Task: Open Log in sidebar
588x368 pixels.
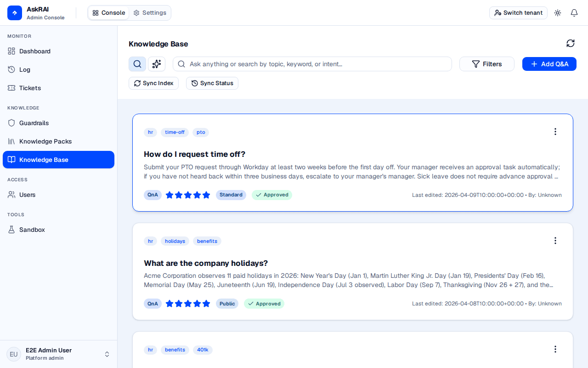Action: coord(58,69)
